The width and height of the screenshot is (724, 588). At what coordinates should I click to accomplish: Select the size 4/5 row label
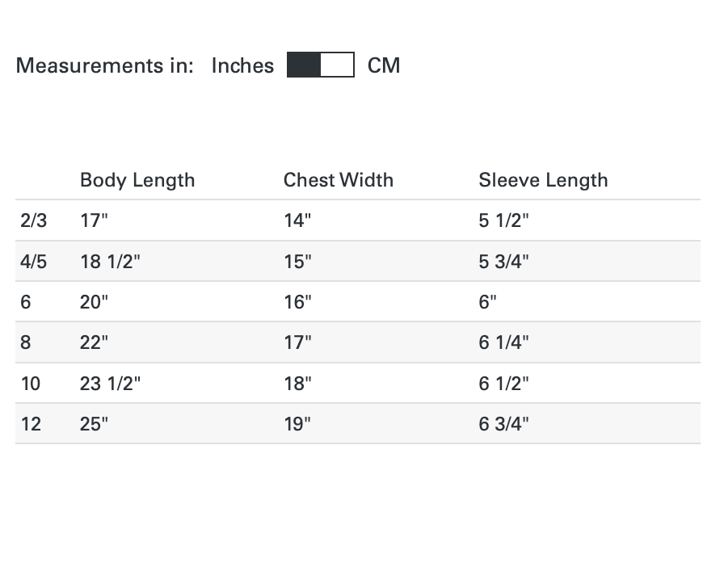34,262
